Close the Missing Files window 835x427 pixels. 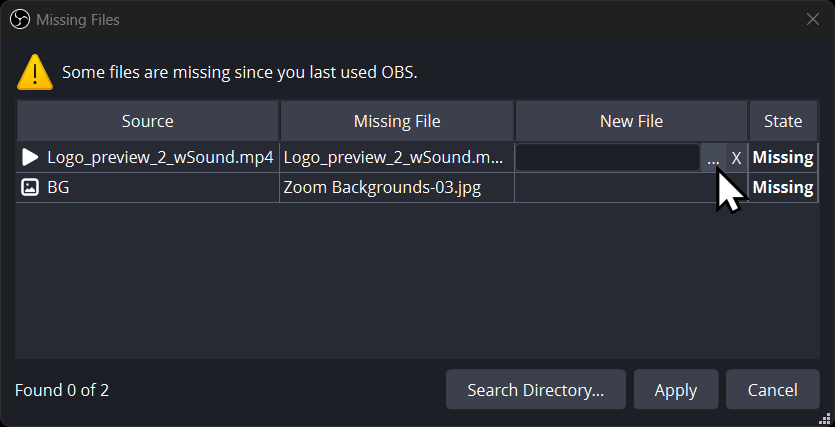[813, 19]
